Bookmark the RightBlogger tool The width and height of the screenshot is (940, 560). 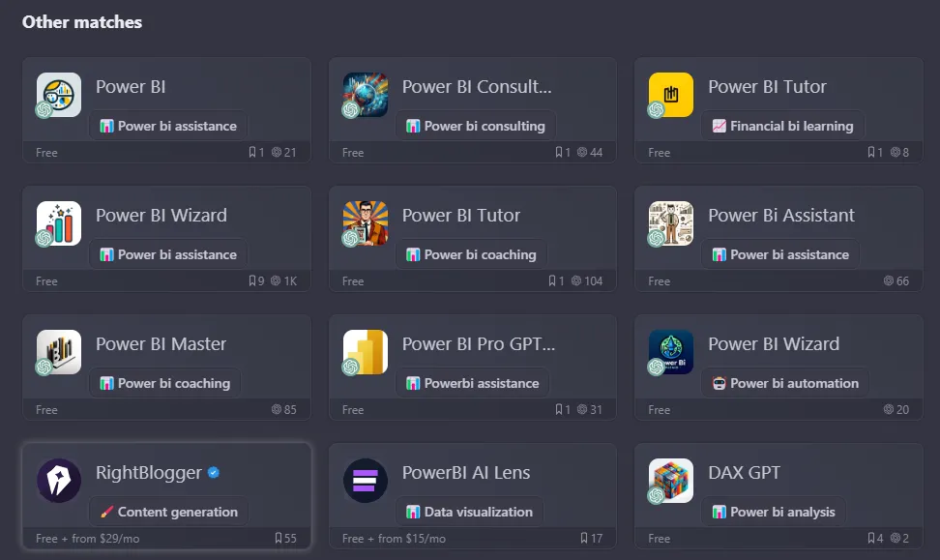tap(279, 538)
